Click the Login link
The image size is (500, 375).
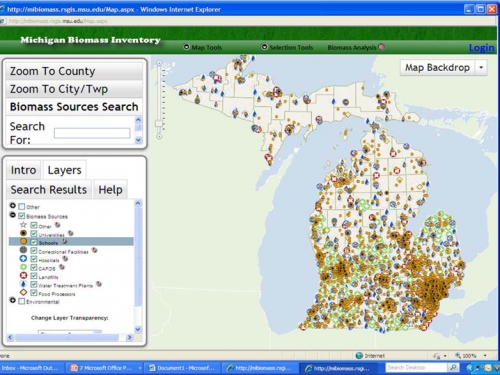pyautogui.click(x=481, y=48)
